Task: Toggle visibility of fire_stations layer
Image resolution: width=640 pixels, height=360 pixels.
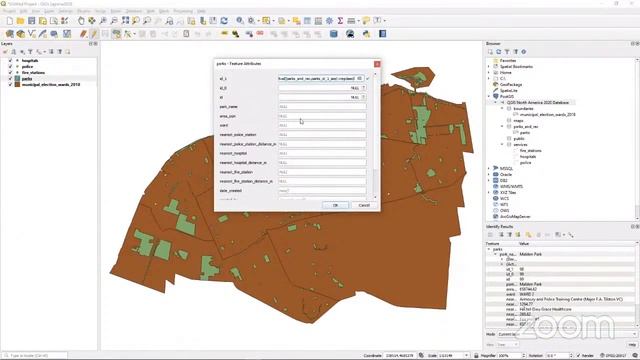Action: (10, 73)
